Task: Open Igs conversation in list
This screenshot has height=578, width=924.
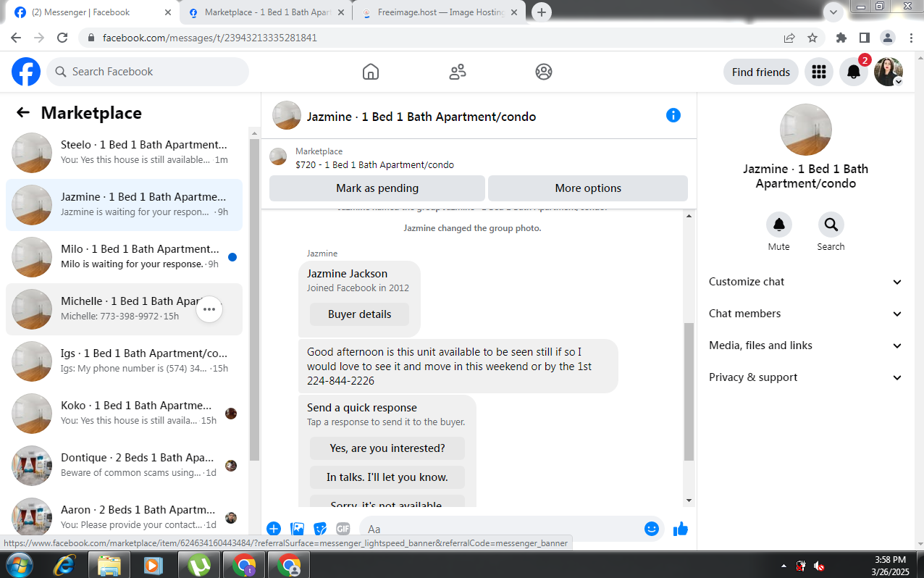Action: click(x=124, y=361)
